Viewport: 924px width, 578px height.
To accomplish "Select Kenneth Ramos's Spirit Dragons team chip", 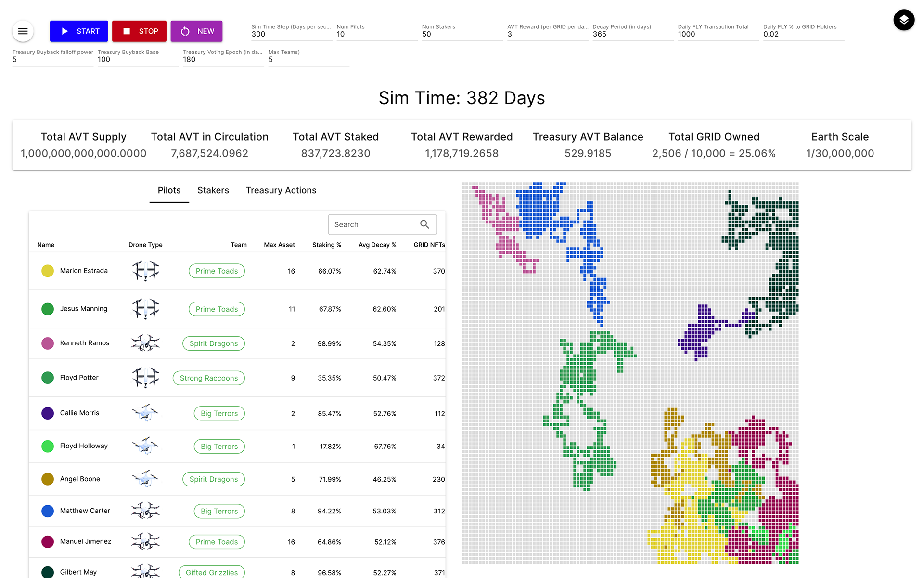I will pos(214,343).
